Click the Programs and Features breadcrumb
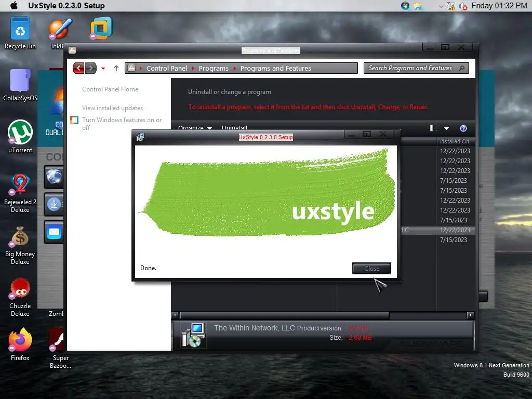This screenshot has width=532, height=399. pos(275,68)
